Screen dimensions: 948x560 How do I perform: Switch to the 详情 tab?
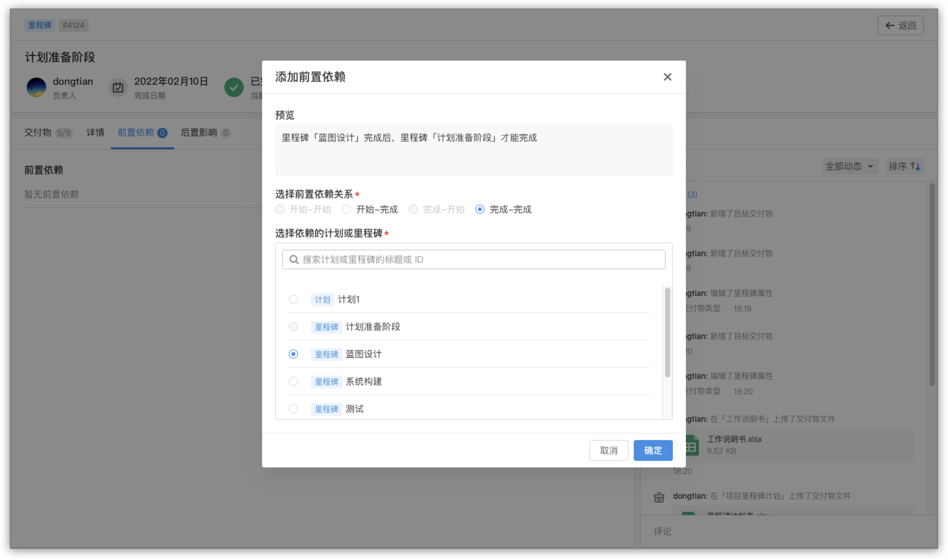(95, 132)
